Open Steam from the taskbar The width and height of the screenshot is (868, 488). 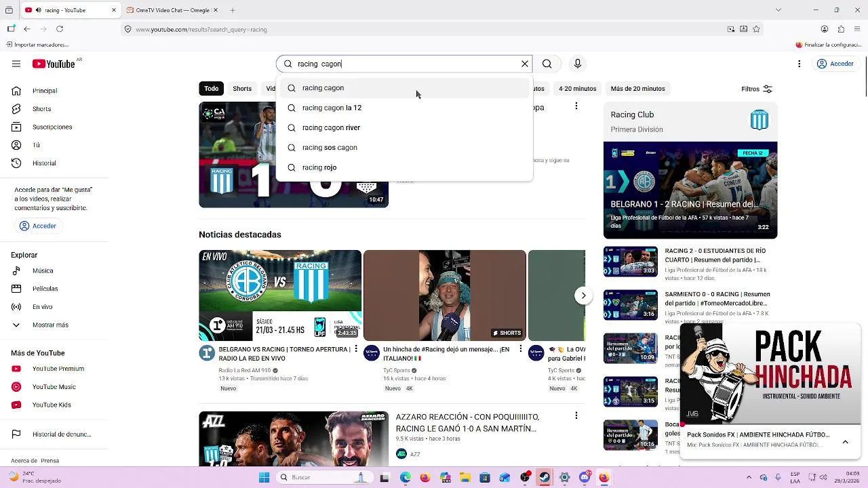[544, 477]
